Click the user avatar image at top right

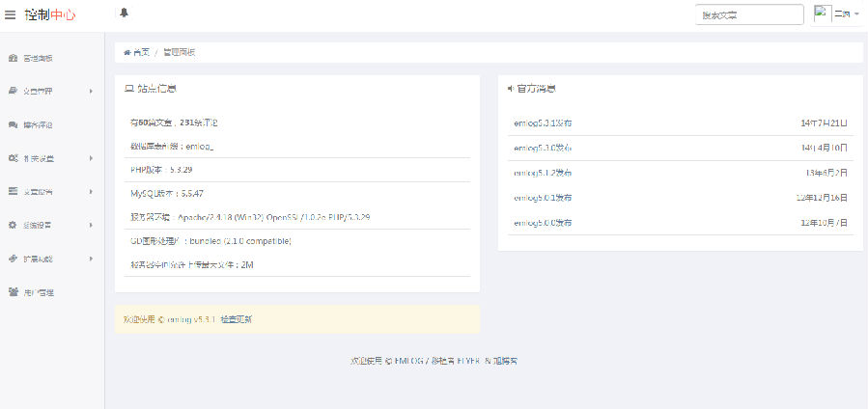pyautogui.click(x=823, y=14)
